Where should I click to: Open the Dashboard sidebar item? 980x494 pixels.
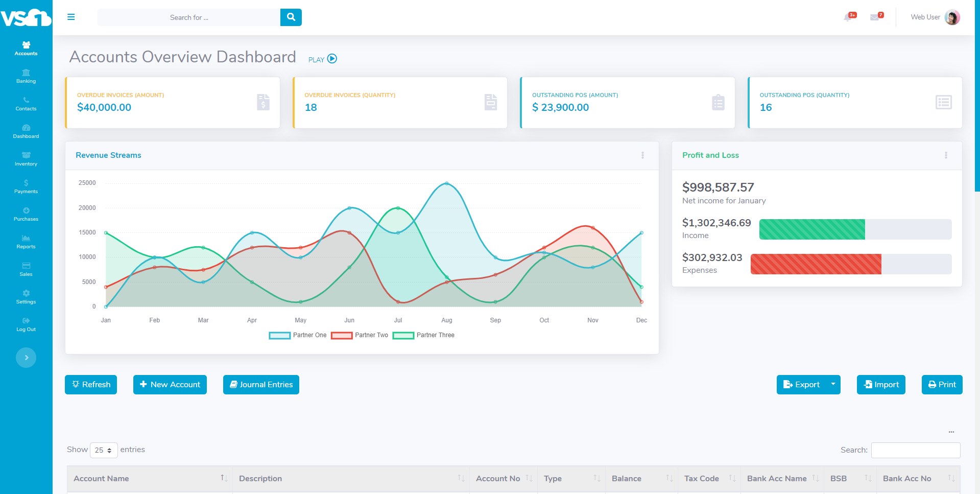(x=26, y=131)
